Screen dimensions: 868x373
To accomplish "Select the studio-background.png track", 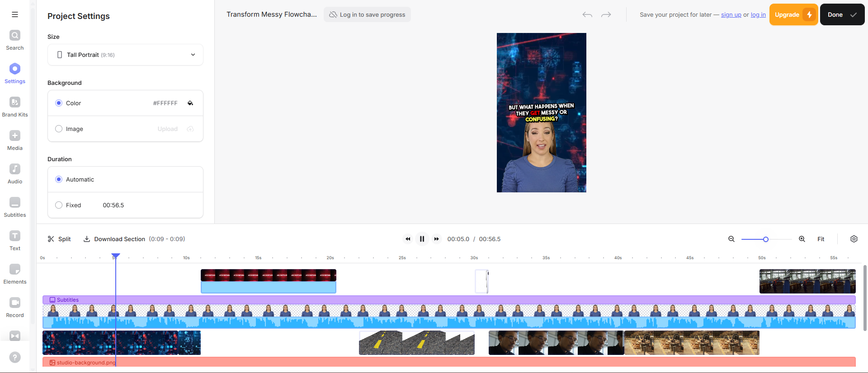I will click(449, 362).
